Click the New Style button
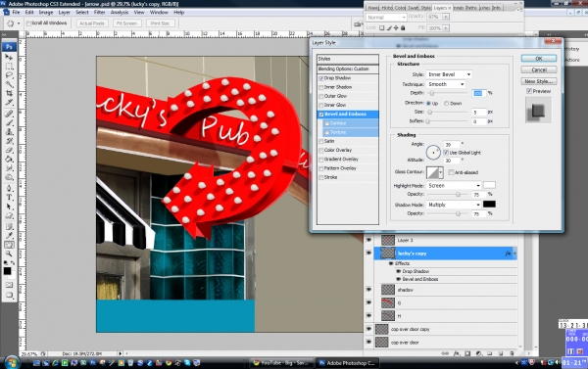This screenshot has height=369, width=588. coord(538,81)
